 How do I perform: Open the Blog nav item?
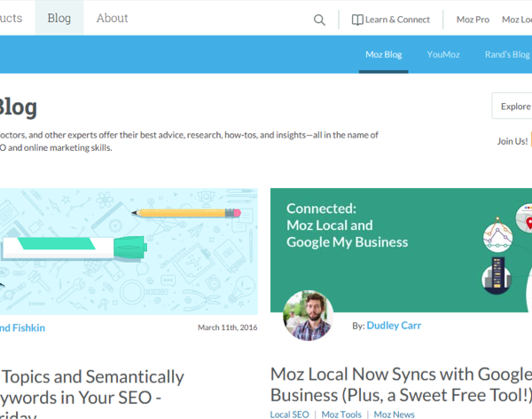tap(59, 18)
